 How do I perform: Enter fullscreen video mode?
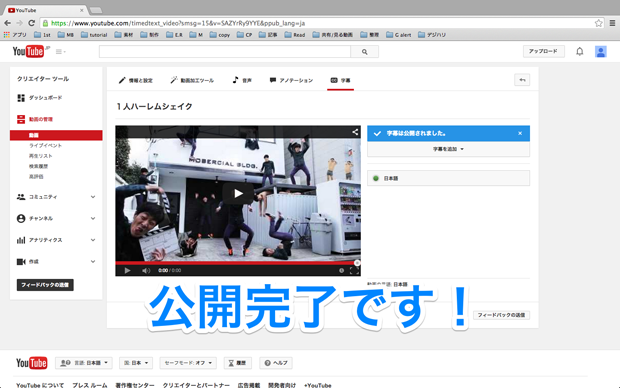pyautogui.click(x=354, y=271)
